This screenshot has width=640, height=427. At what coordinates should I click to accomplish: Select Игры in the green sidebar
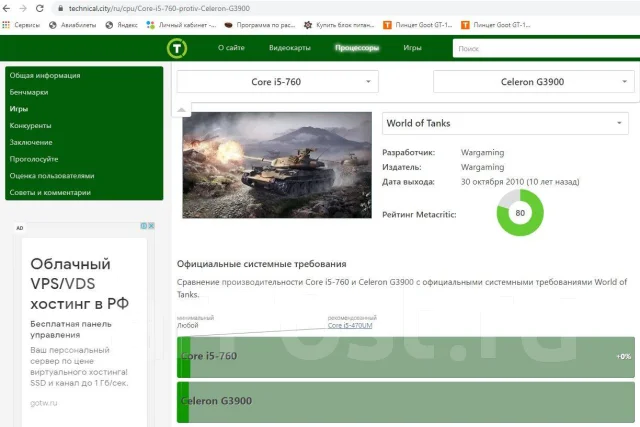tap(19, 109)
